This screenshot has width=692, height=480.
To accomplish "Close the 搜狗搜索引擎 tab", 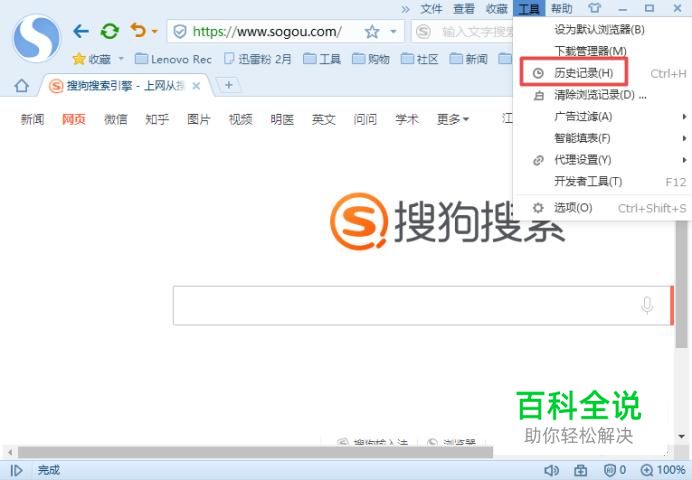I will (x=196, y=86).
